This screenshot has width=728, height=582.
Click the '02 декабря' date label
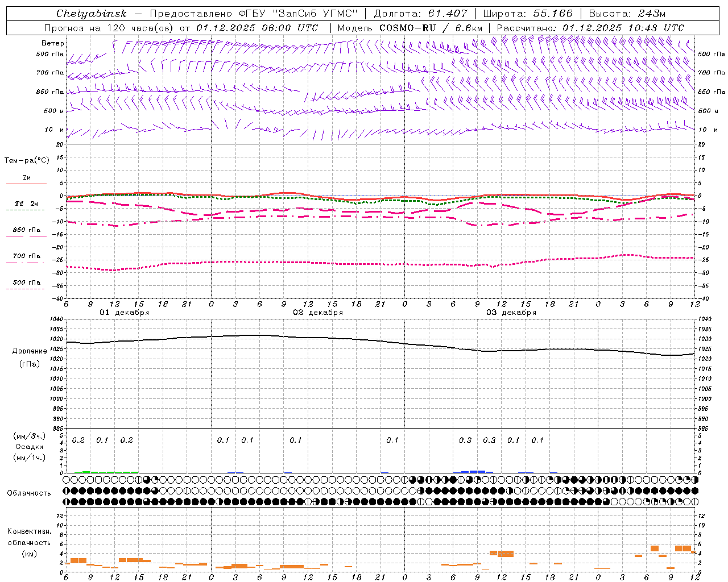(x=318, y=313)
